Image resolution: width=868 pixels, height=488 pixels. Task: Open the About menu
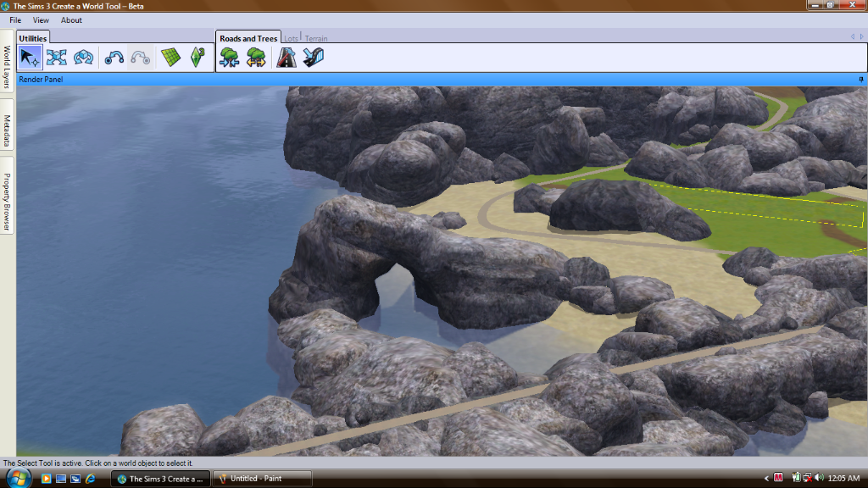tap(71, 20)
